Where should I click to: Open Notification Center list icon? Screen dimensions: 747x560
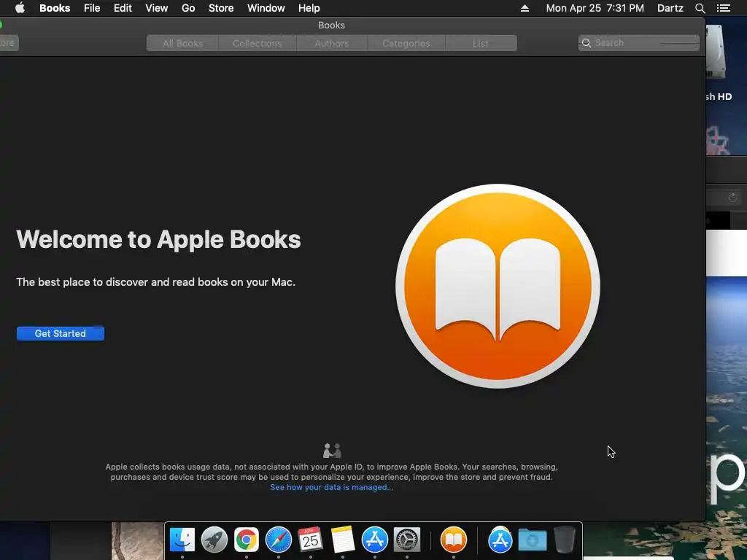[724, 8]
